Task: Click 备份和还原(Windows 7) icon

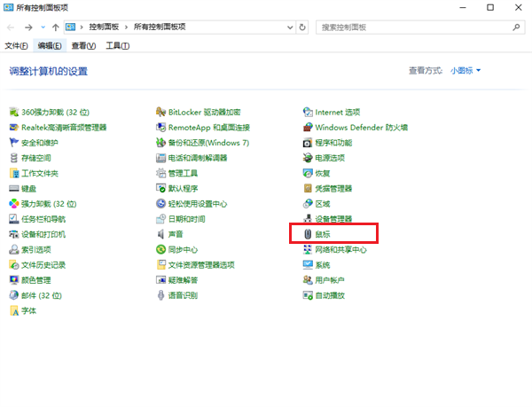Action: [x=160, y=143]
